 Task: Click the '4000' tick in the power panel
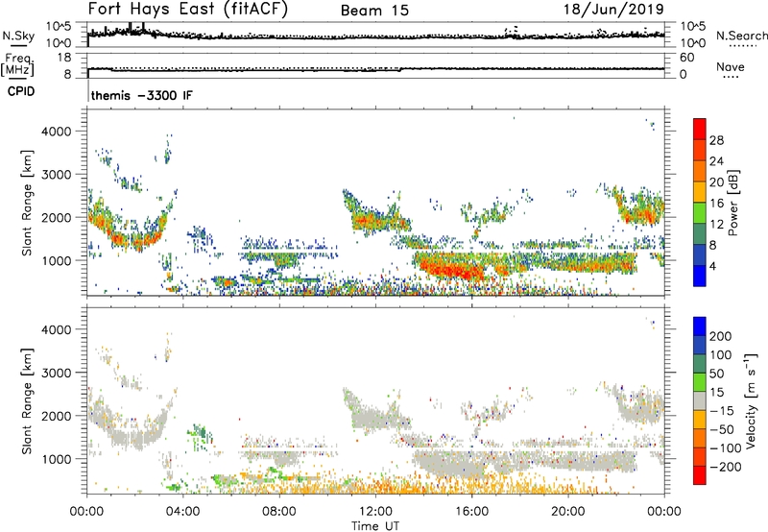click(x=56, y=132)
